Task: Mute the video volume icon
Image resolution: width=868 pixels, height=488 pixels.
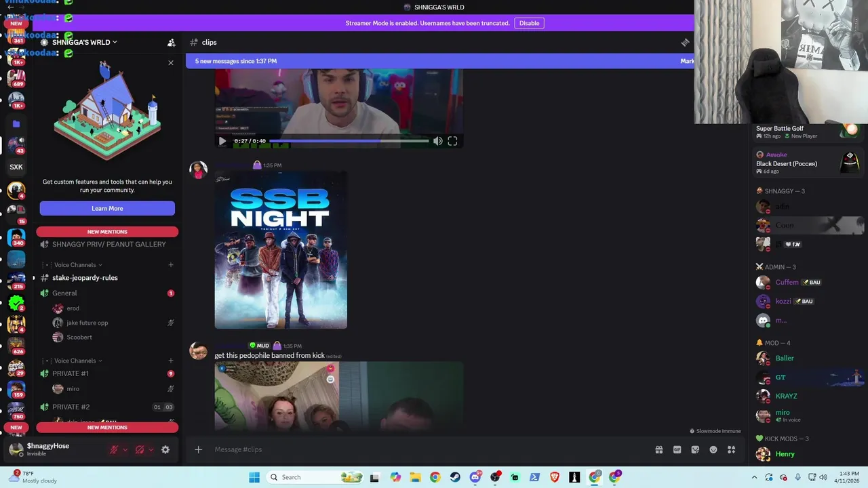Action: [437, 141]
